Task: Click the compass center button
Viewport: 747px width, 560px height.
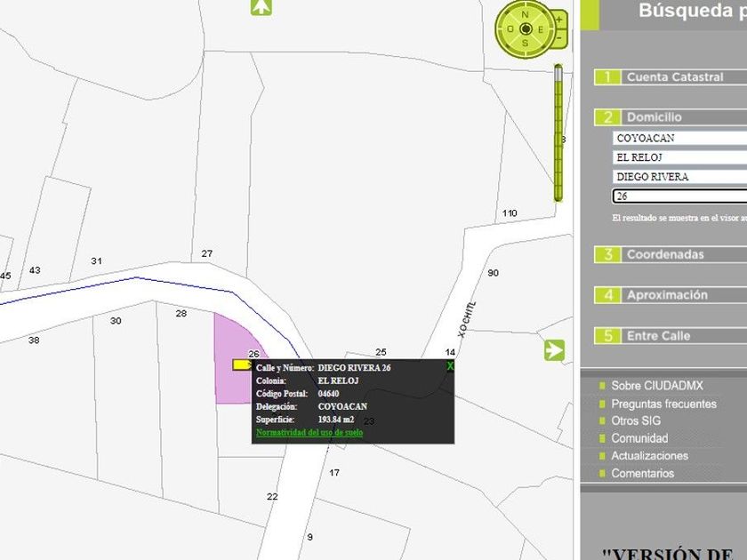Action: [x=525, y=28]
